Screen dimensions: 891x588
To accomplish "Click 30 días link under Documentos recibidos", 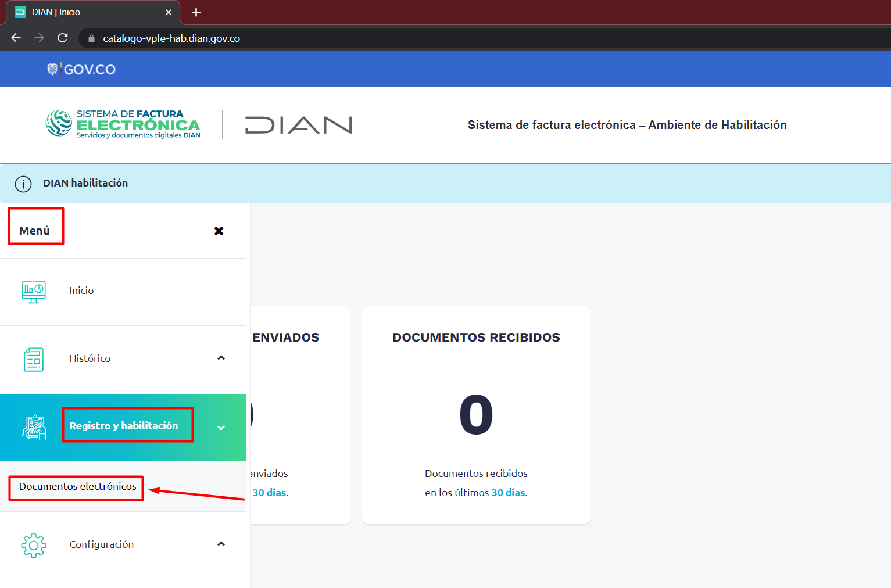I will point(509,493).
